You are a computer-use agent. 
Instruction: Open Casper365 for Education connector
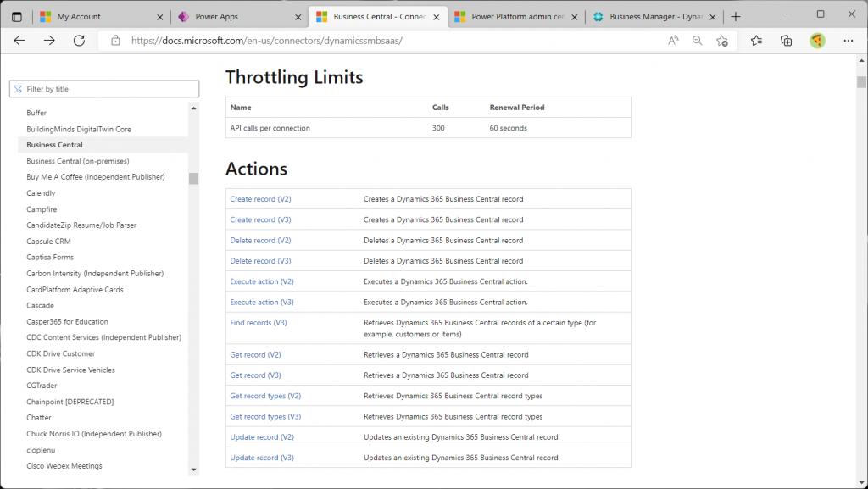(68, 321)
